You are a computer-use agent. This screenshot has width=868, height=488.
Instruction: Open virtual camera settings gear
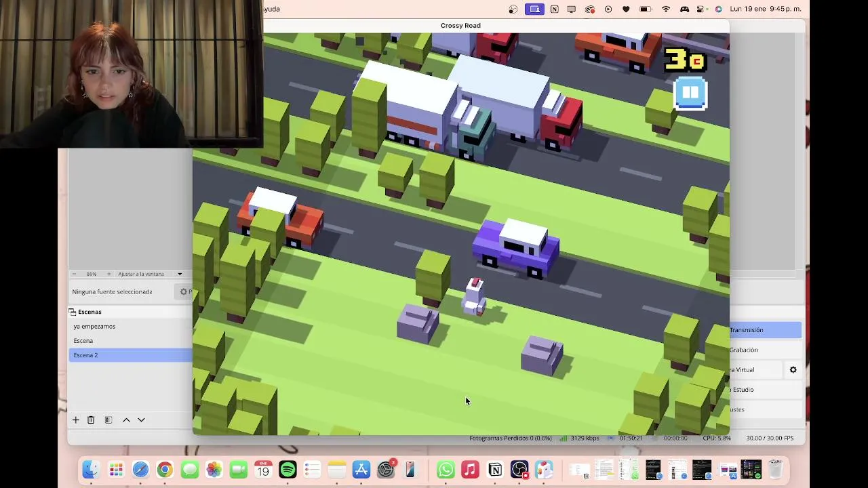793,369
